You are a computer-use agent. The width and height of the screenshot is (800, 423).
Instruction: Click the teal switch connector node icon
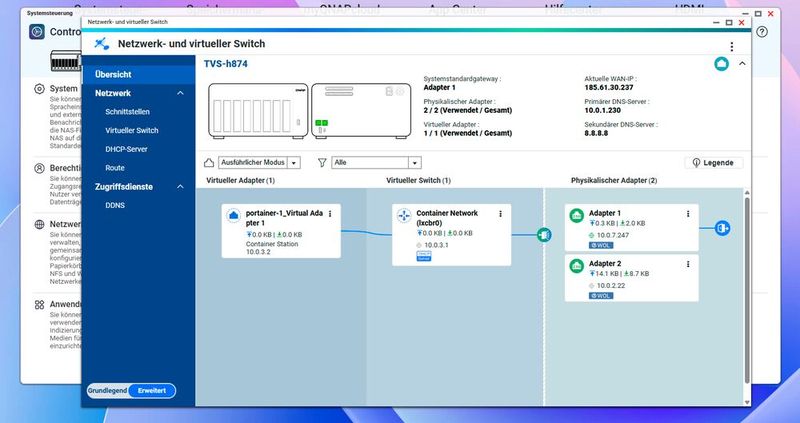[544, 235]
